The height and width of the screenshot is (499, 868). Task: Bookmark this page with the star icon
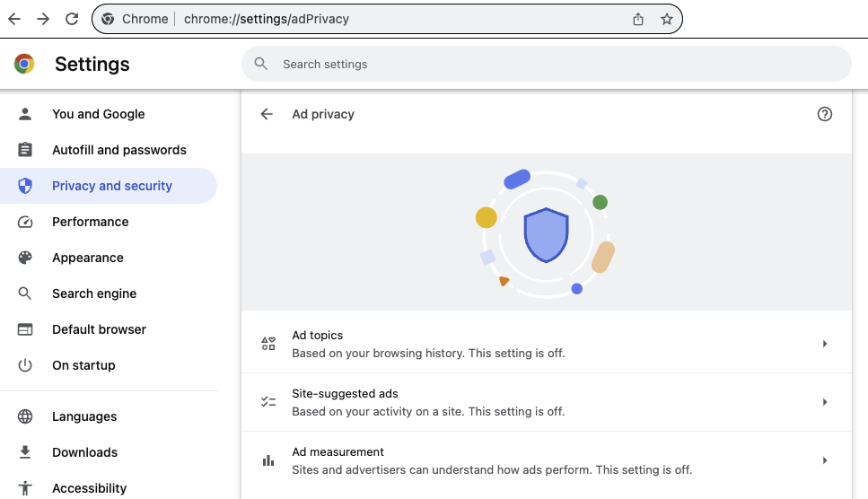[667, 19]
